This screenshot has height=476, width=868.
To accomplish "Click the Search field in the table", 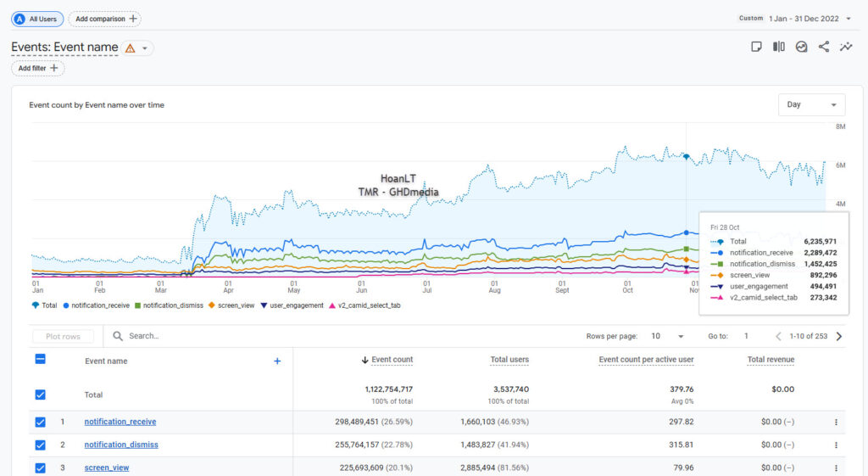I will pyautogui.click(x=212, y=336).
